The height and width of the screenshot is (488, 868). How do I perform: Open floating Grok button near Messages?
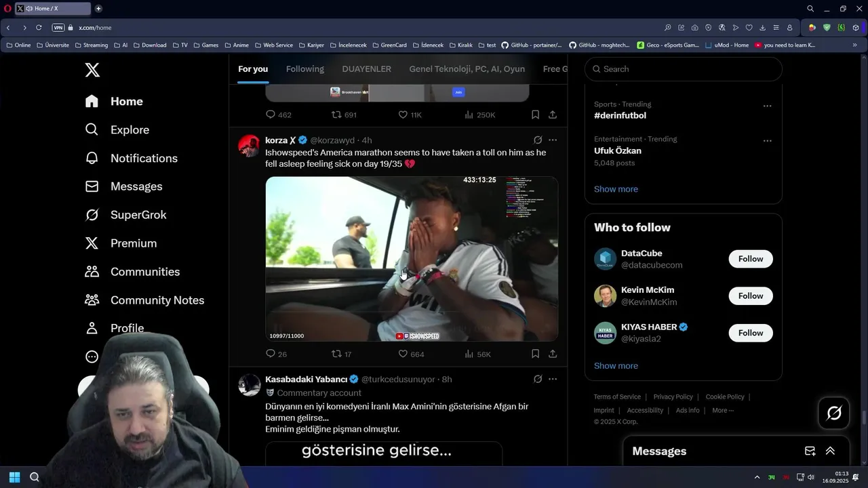point(834,413)
